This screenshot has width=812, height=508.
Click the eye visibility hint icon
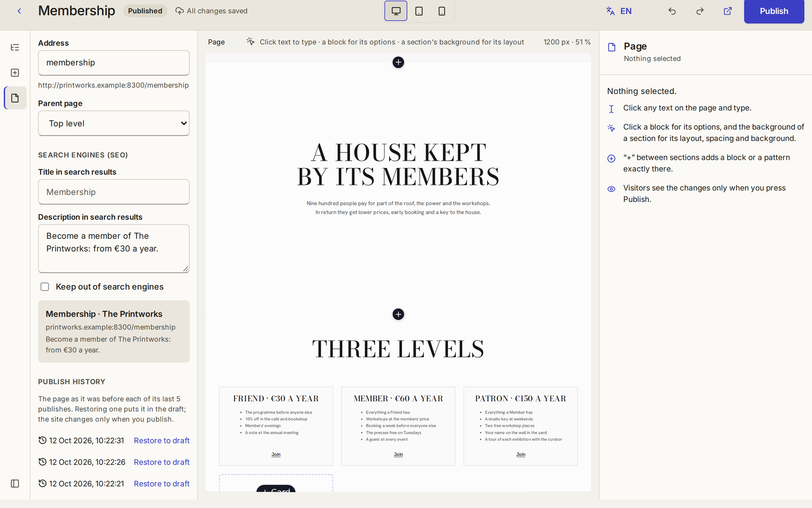point(611,189)
